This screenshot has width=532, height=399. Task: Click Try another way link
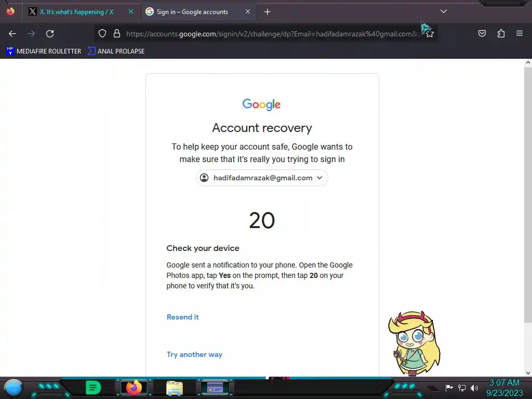[194, 354]
